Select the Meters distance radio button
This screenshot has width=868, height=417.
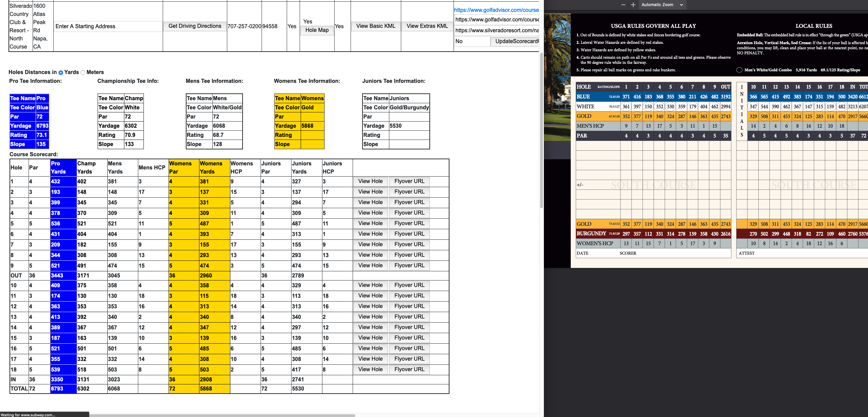[x=83, y=72]
